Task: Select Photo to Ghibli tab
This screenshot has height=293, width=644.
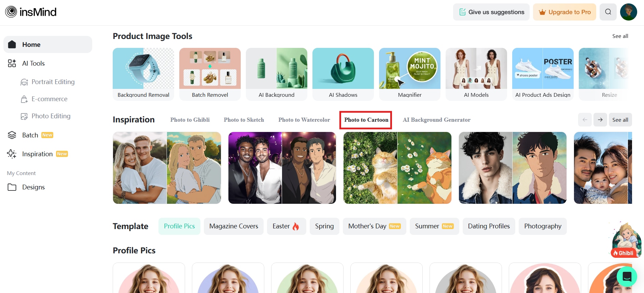Action: click(x=190, y=120)
